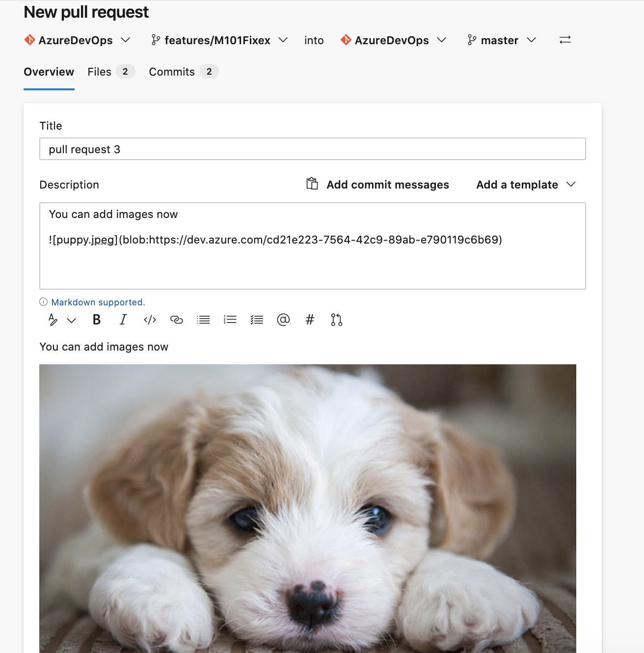Screen dimensions: 644x653
Task: Reference a work item with the # icon
Action: [309, 320]
